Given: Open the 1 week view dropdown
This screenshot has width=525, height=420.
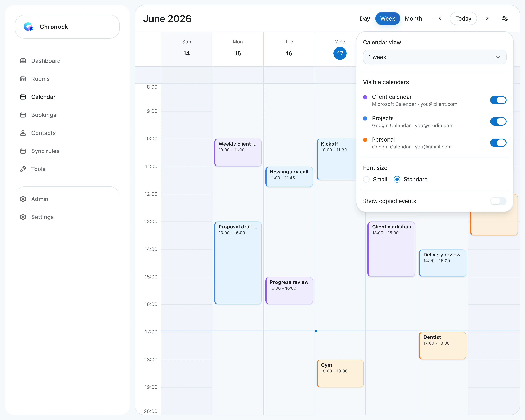Looking at the screenshot, I should click(x=434, y=57).
